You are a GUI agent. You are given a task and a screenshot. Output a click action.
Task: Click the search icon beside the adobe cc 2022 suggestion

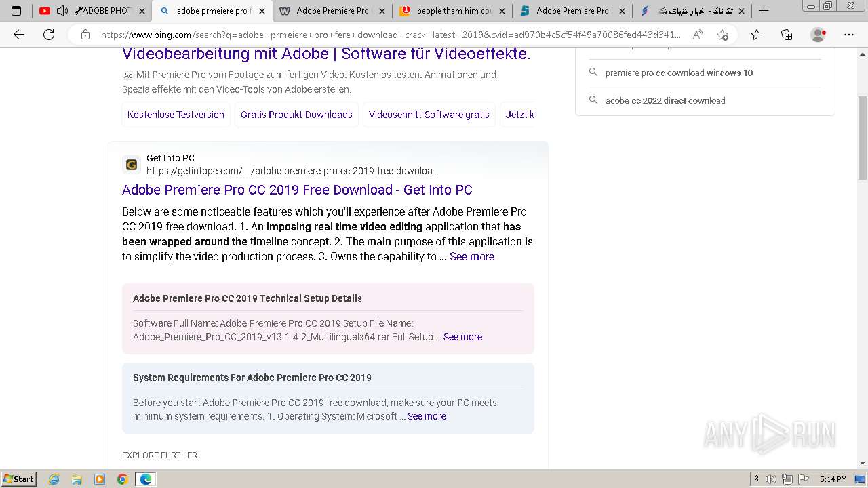[593, 100]
